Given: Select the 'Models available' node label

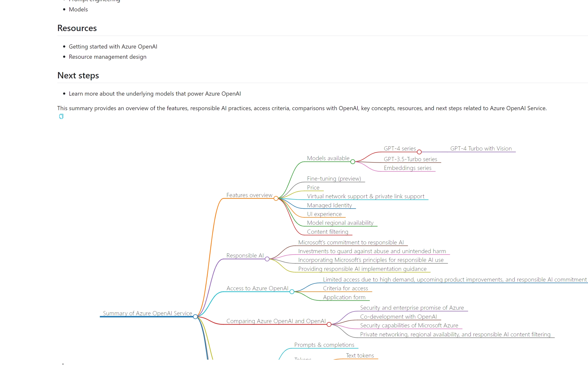Looking at the screenshot, I should [x=328, y=158].
